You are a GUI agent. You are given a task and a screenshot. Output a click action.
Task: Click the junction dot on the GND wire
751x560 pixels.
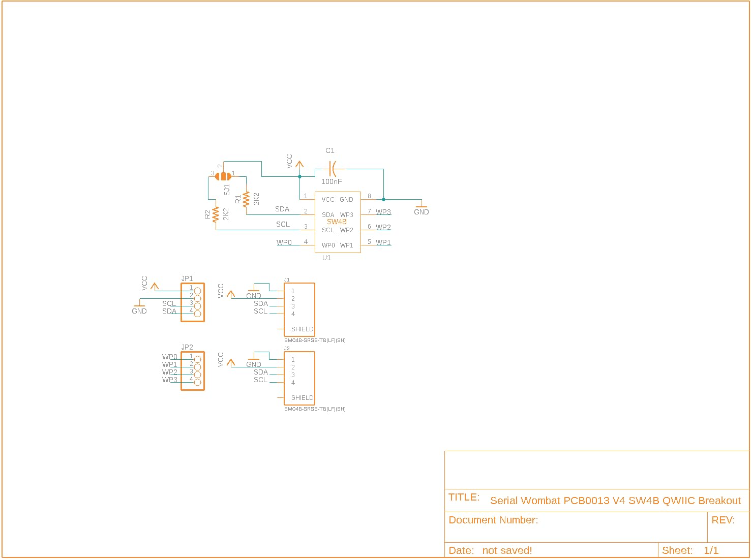pos(383,199)
